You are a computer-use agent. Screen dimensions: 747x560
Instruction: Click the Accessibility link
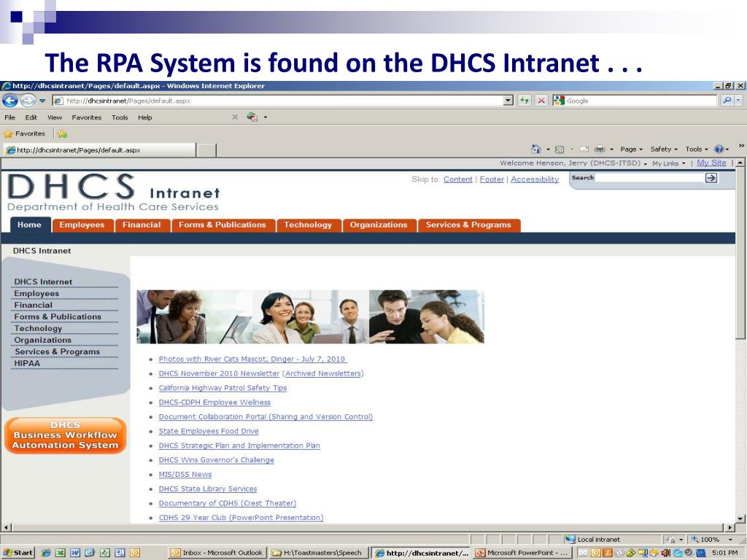click(535, 179)
